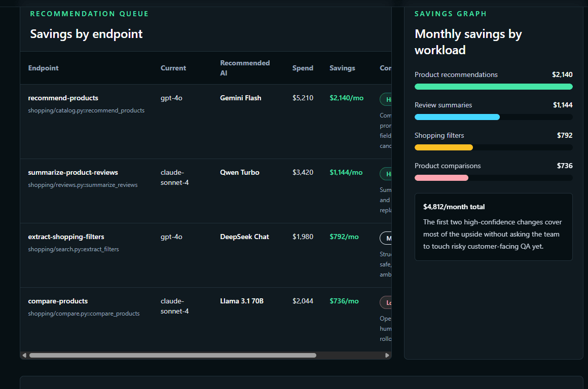
Task: Click the $5,210 spend value
Action: tap(303, 98)
